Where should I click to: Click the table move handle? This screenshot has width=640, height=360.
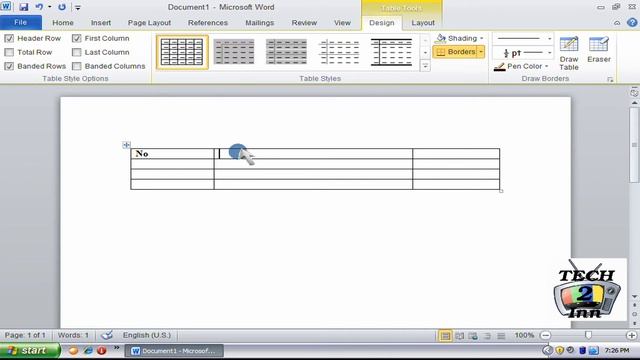click(x=126, y=145)
